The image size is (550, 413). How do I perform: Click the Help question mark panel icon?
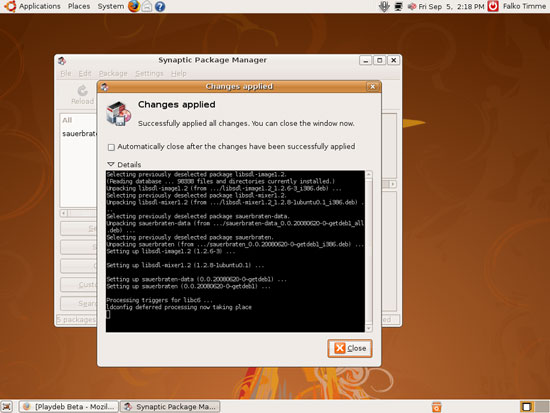coord(160,6)
